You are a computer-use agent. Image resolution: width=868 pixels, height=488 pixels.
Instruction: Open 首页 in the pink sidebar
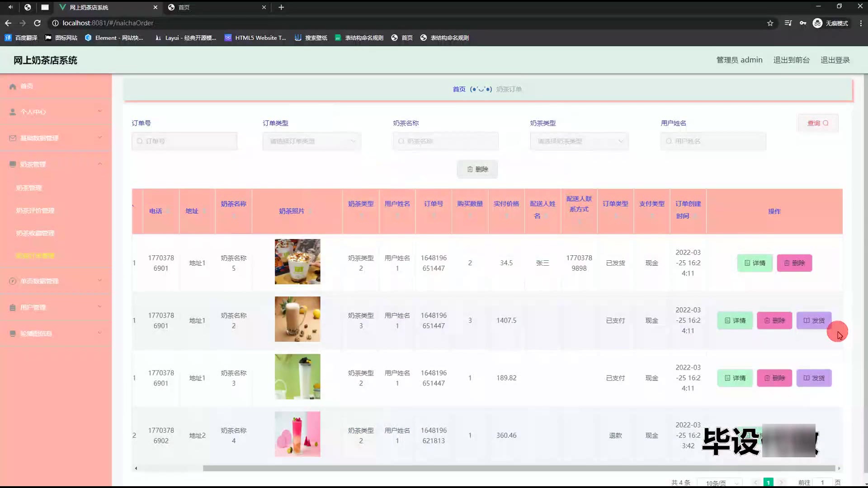pos(27,86)
